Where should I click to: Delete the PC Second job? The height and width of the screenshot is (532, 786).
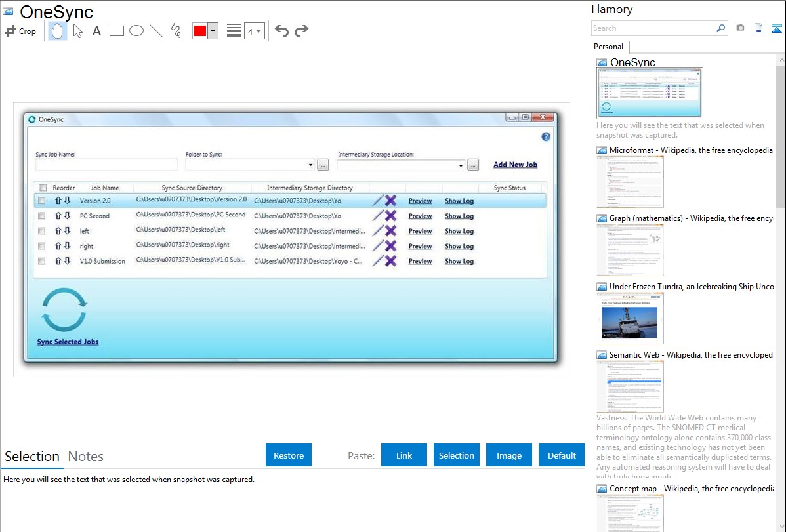(x=390, y=216)
